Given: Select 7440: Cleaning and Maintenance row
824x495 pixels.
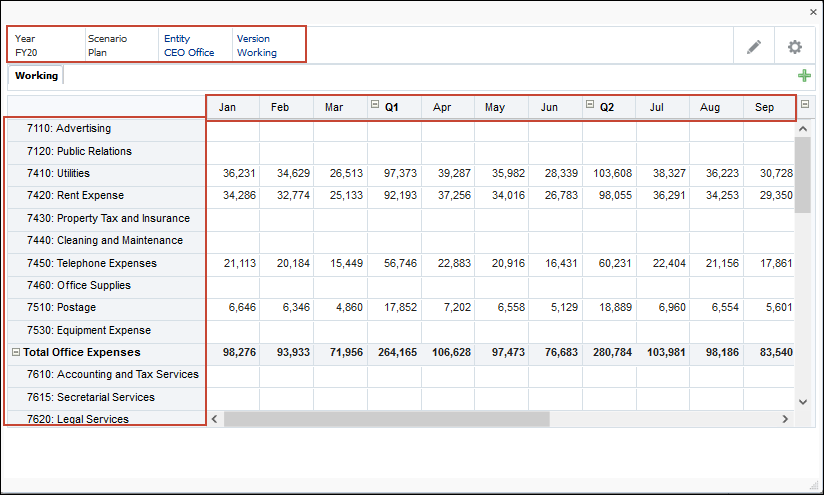Looking at the screenshot, I should (x=106, y=241).
